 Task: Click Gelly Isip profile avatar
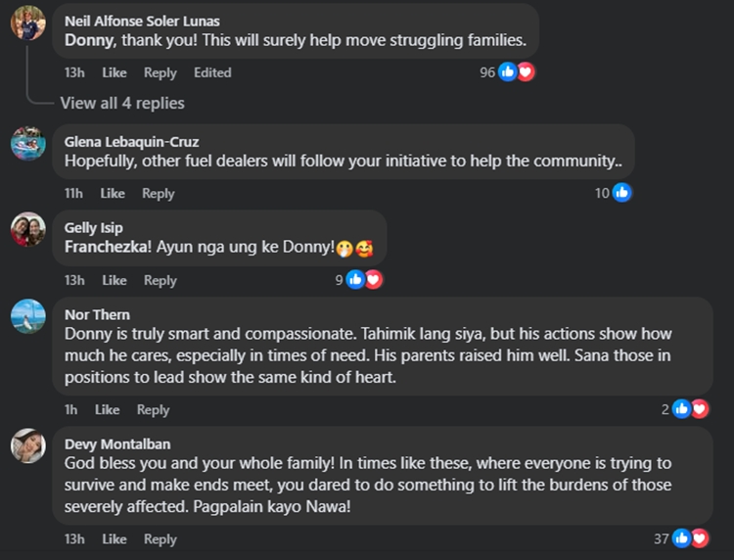tap(27, 230)
